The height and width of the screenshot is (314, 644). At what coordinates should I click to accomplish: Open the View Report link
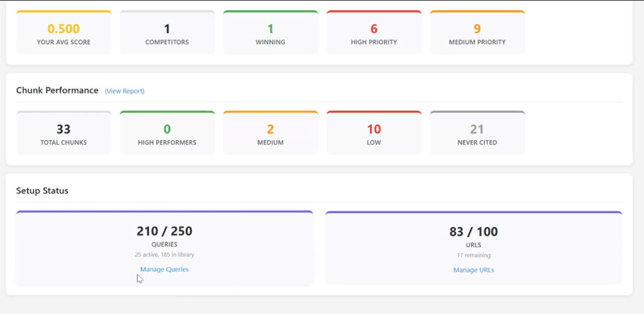click(x=125, y=91)
